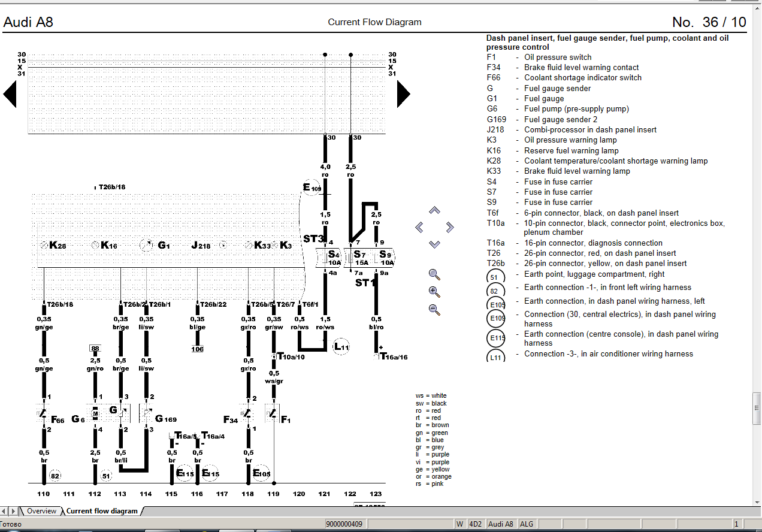Click the "Audi A8" page title
Image resolution: width=762 pixels, height=532 pixels.
28,22
